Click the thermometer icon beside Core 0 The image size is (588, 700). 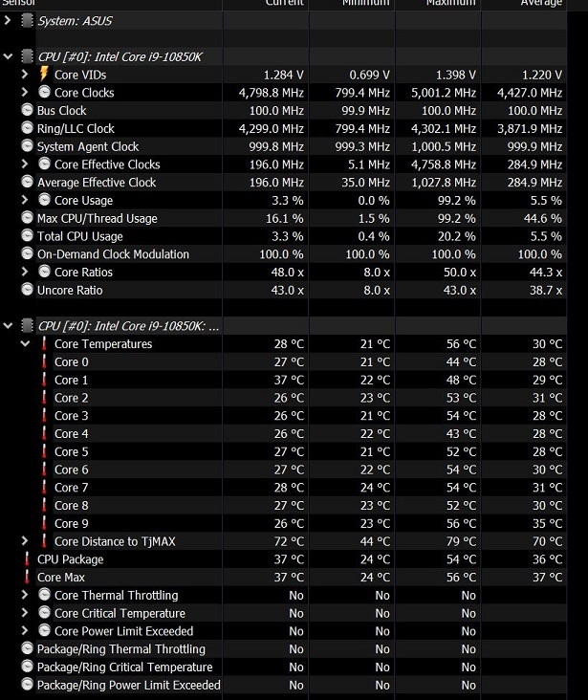pos(44,362)
